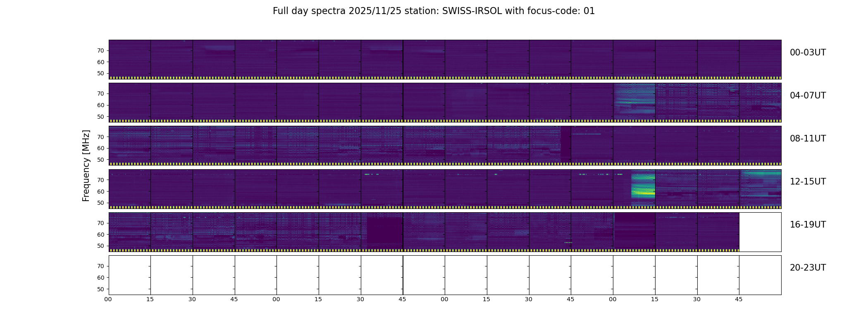Click the rightmost 45 tick on the time axis
This screenshot has height=331, width=868.
tap(739, 299)
